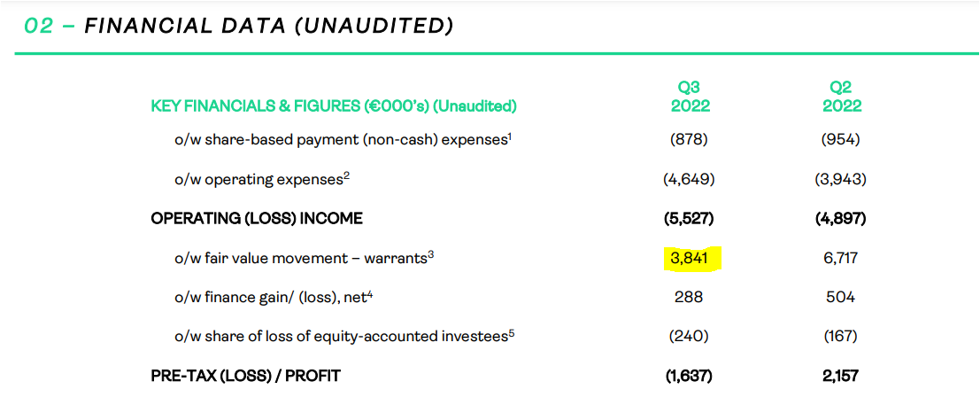Click the Q2 pre-tax profit value 2,157
Screen dimensions: 980x397
click(x=840, y=376)
